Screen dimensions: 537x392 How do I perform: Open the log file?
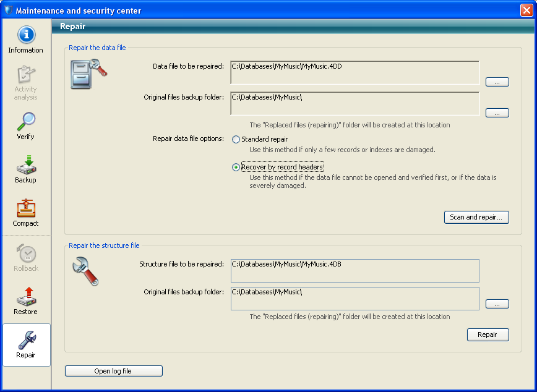(x=113, y=371)
